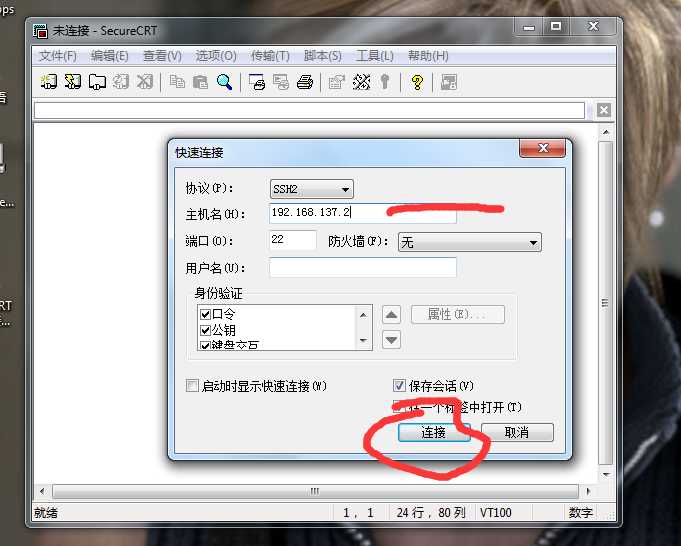Toggle the 键盘交互 authentication checkbox

coord(205,345)
